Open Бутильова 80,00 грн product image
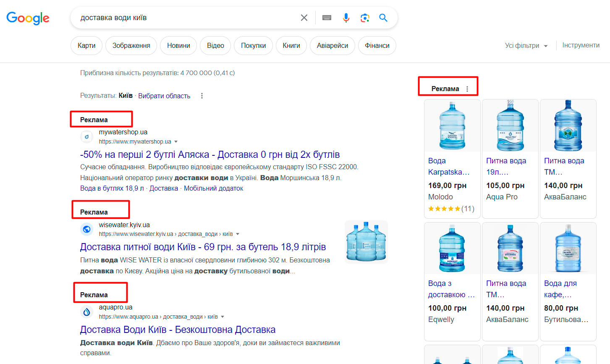 click(568, 249)
